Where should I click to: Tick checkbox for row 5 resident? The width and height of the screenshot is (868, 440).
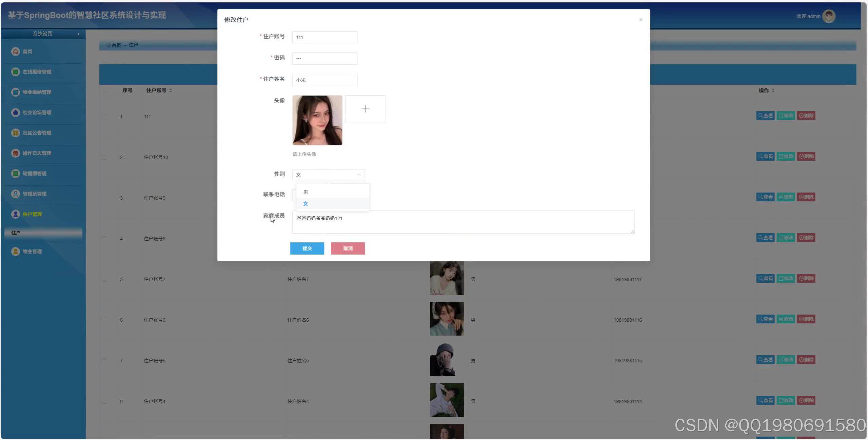click(104, 279)
